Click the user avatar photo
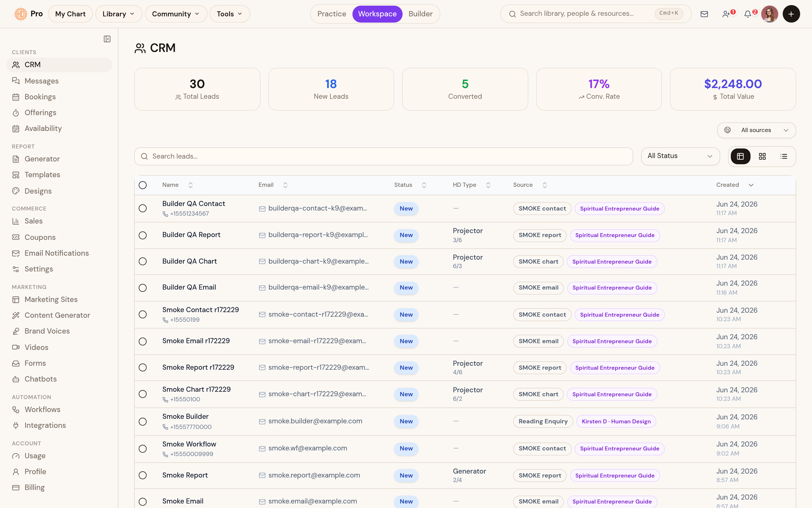812x508 pixels. point(769,14)
